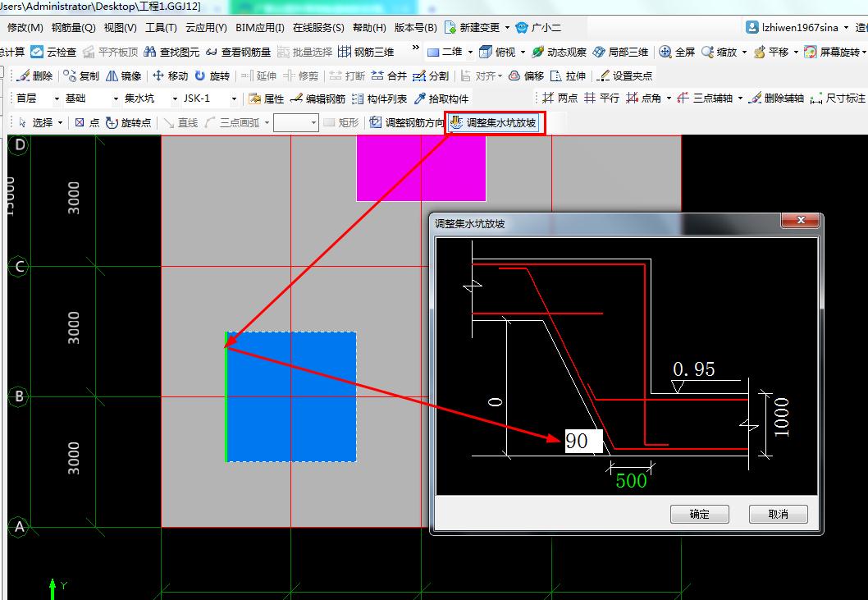Select the 偏移 offset tool
Screen dimensions: 868x600
click(526, 76)
